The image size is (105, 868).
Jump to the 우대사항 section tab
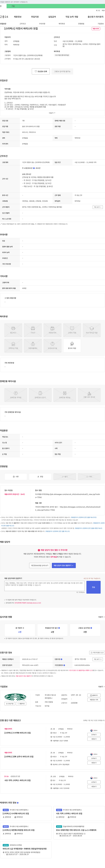click(42, 24)
